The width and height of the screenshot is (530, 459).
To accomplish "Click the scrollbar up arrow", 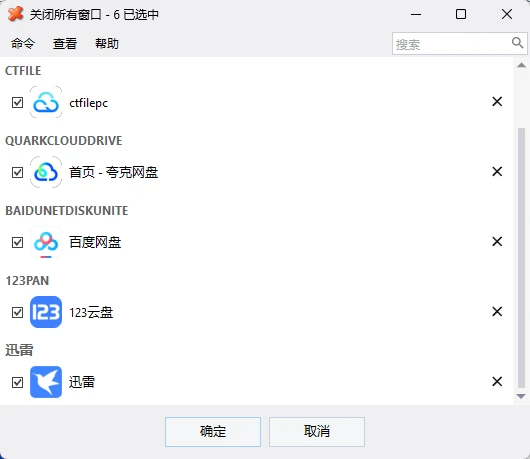I will 521,65.
